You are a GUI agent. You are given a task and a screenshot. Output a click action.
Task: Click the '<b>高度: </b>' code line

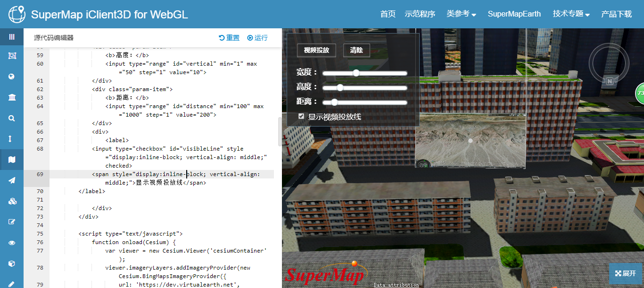(x=127, y=55)
